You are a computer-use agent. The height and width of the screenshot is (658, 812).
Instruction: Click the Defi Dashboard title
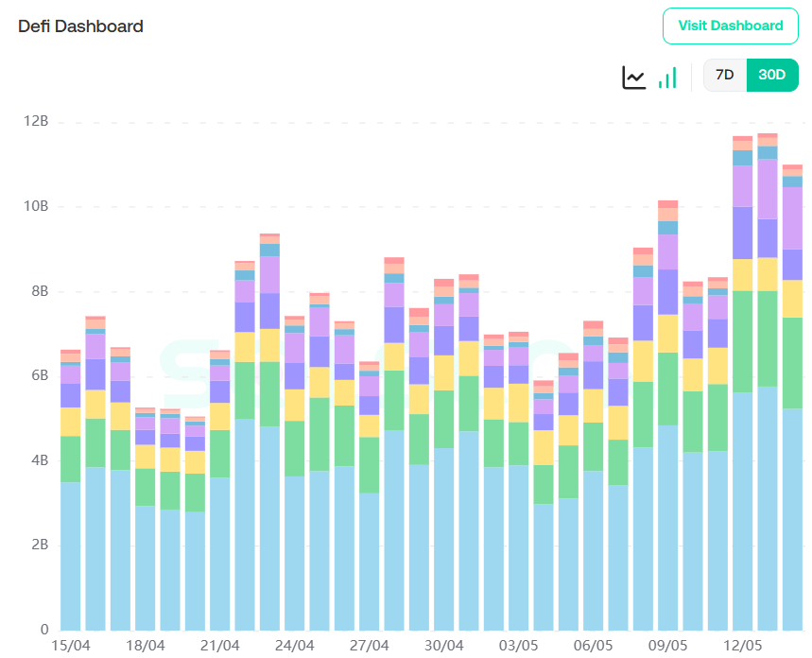coord(81,26)
